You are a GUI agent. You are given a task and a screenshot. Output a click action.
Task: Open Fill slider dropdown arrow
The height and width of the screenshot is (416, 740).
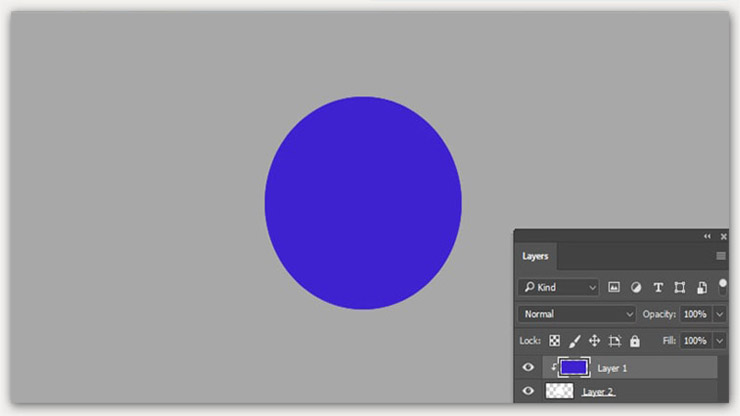tap(719, 341)
